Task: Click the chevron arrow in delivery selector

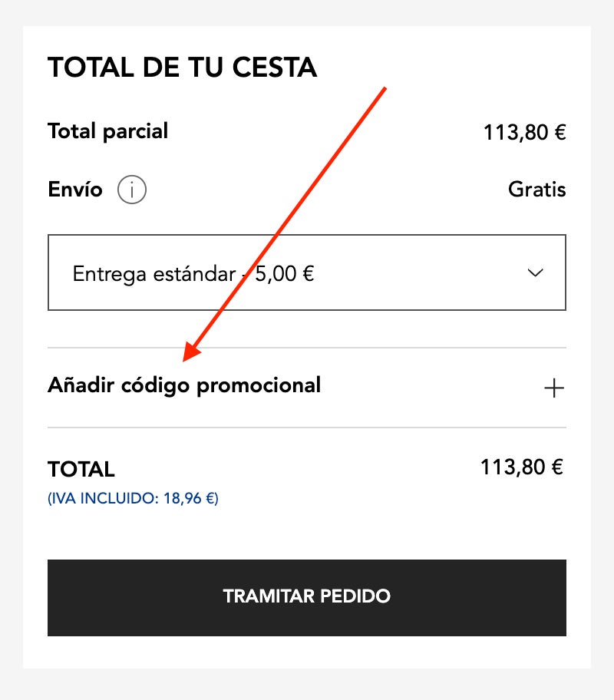Action: pyautogui.click(x=536, y=273)
